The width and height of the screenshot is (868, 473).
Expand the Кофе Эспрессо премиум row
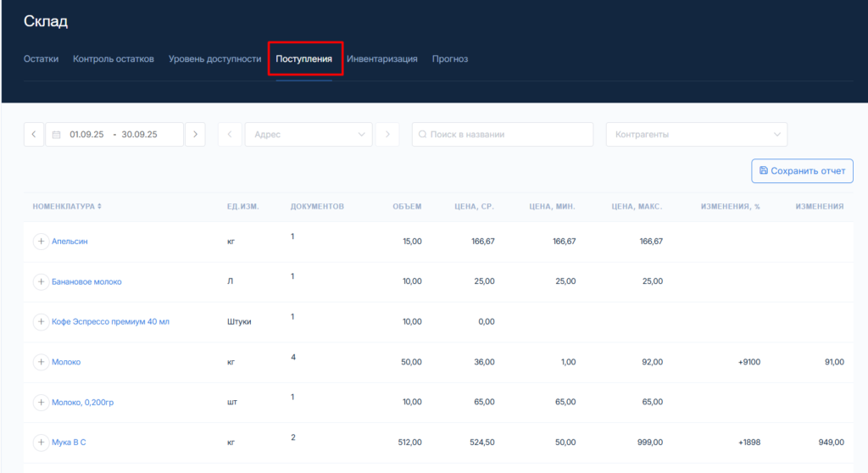pos(41,322)
